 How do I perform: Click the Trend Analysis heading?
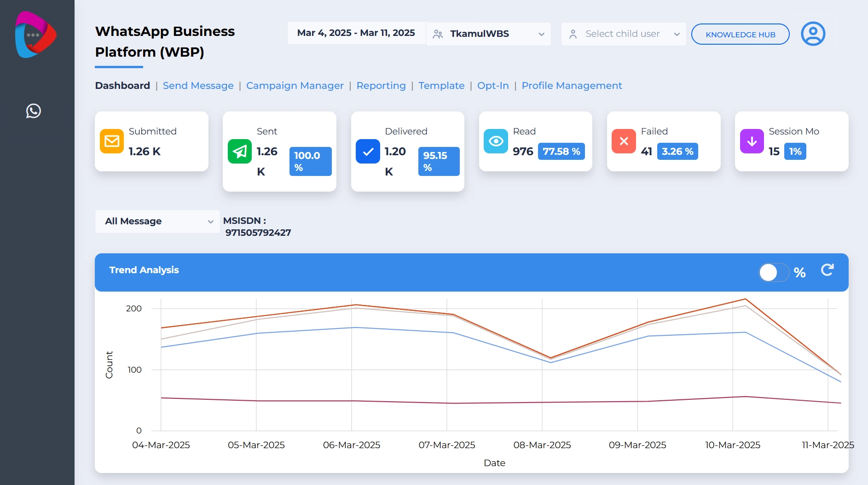coord(144,270)
